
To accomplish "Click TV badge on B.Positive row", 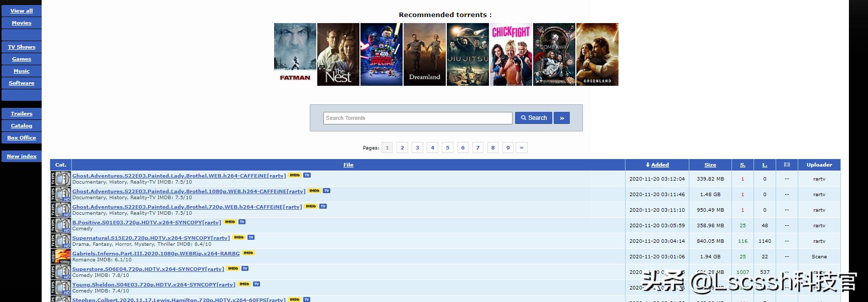I will [242, 222].
